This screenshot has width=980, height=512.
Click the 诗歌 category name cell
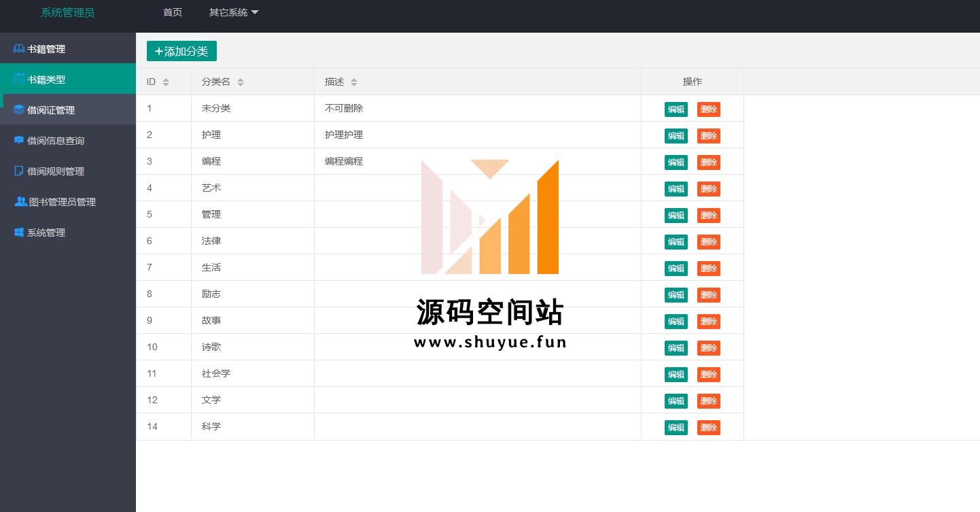click(x=253, y=347)
